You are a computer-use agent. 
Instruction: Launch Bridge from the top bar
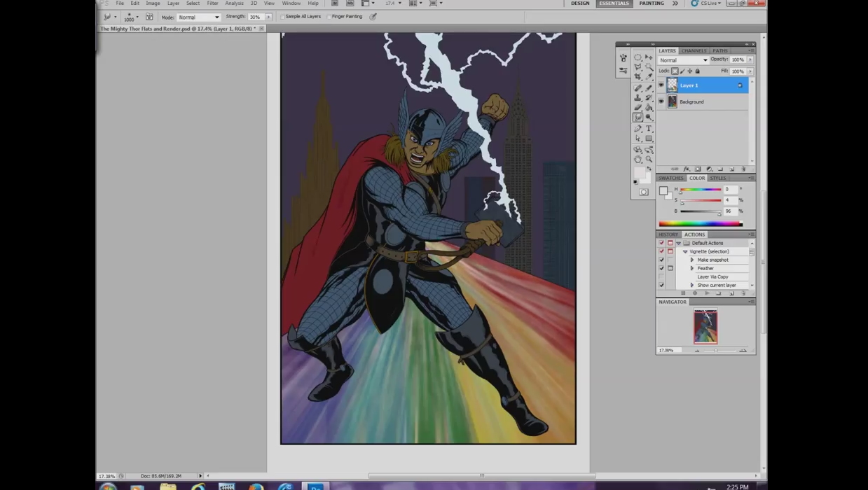pyautogui.click(x=335, y=3)
